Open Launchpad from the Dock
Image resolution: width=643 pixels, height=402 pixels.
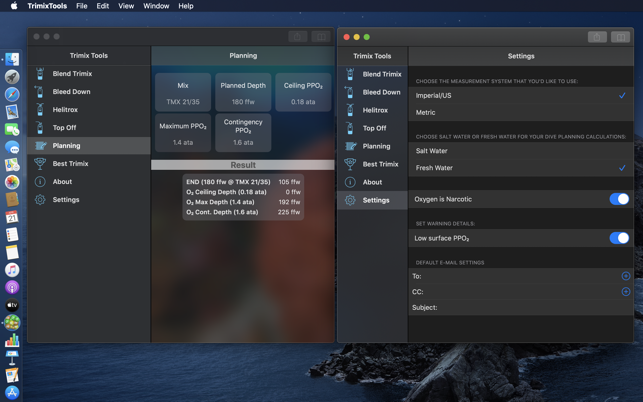coord(12,77)
